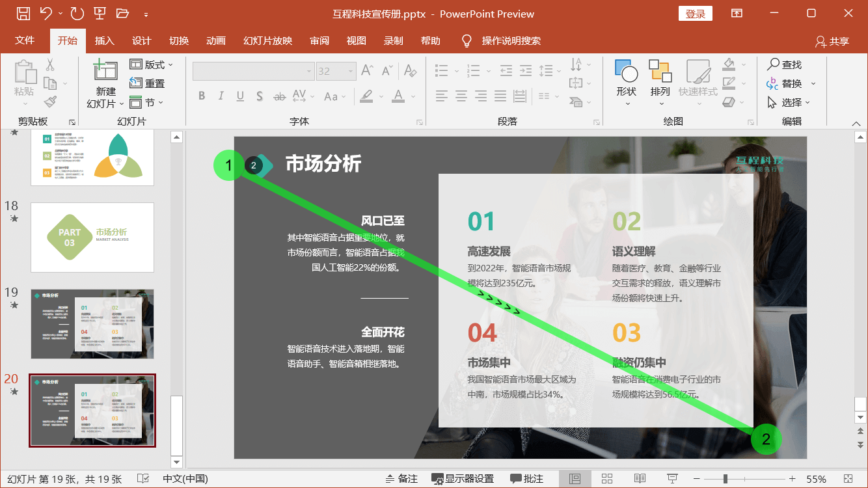Click the increase indent icon
This screenshot has height=488, width=868.
pos(526,70)
